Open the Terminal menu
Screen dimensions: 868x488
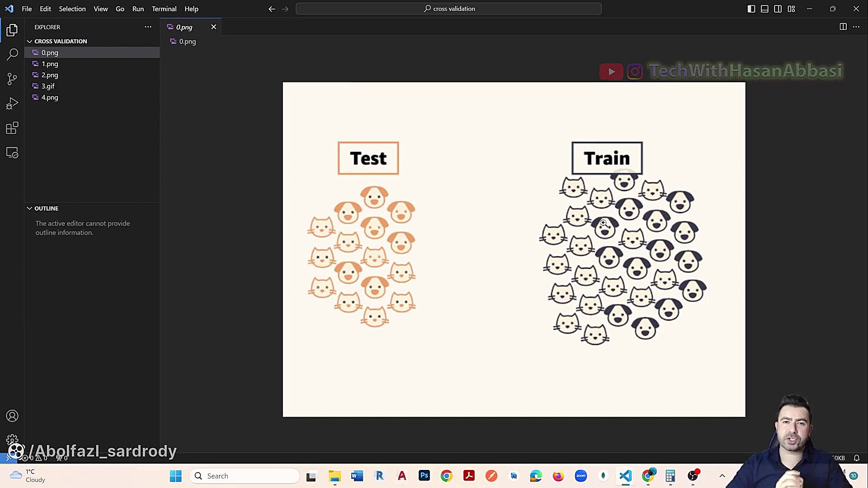[164, 9]
